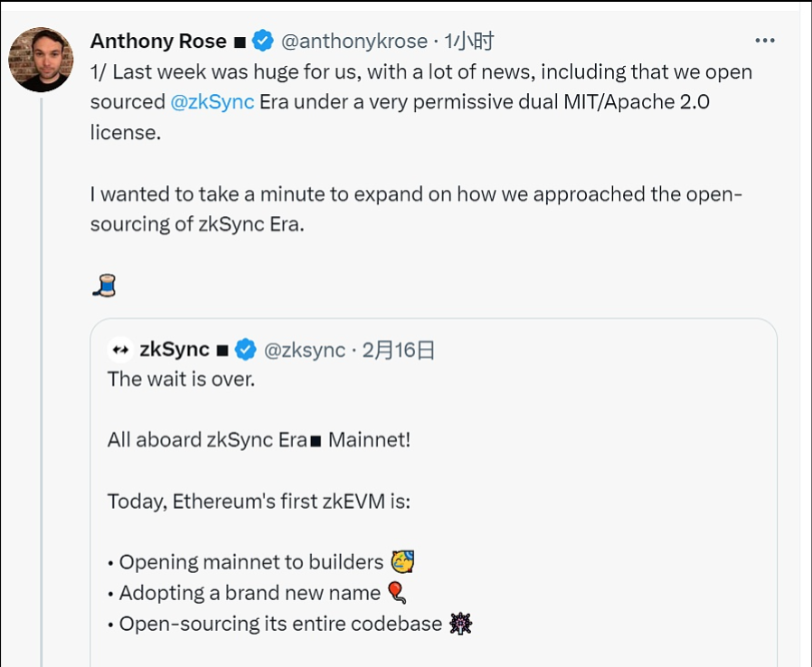Follow the @zkSync mention in the tweet text
The width and height of the screenshot is (812, 667).
[x=212, y=101]
